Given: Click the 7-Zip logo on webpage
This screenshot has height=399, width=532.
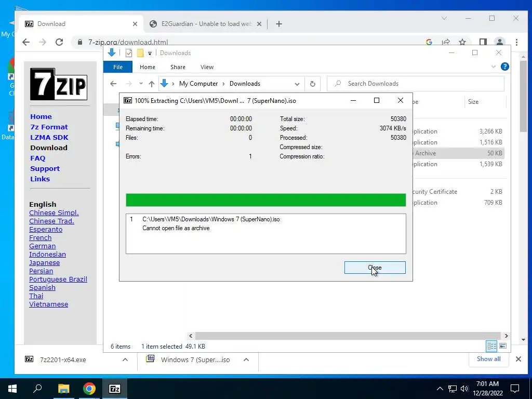Looking at the screenshot, I should [x=59, y=84].
